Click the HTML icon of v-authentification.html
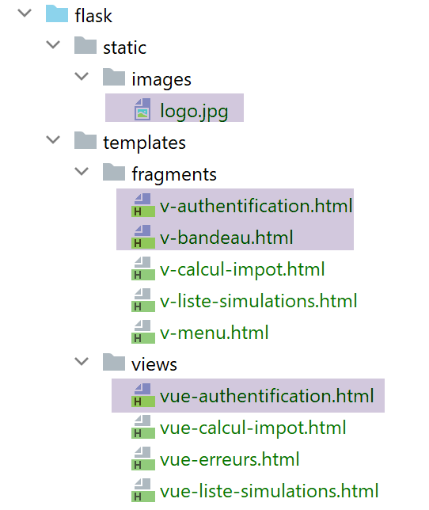Image resolution: width=429 pixels, height=510 pixels. click(143, 205)
